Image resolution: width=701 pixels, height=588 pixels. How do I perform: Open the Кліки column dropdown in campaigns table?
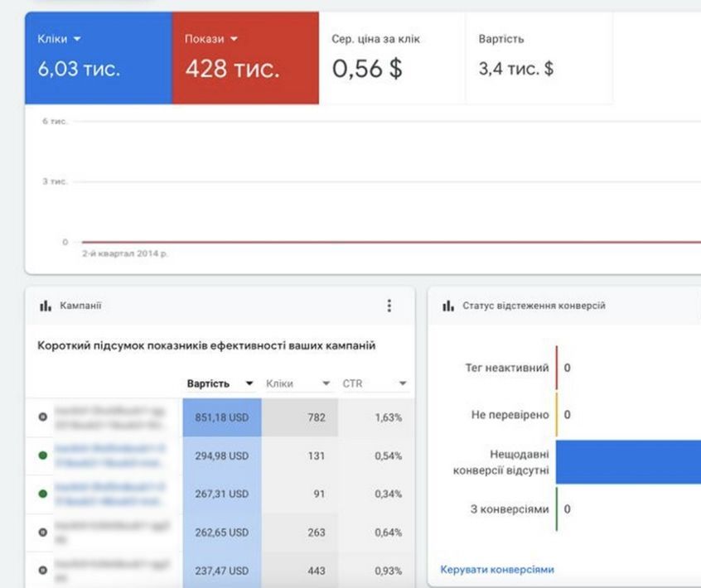pos(326,384)
